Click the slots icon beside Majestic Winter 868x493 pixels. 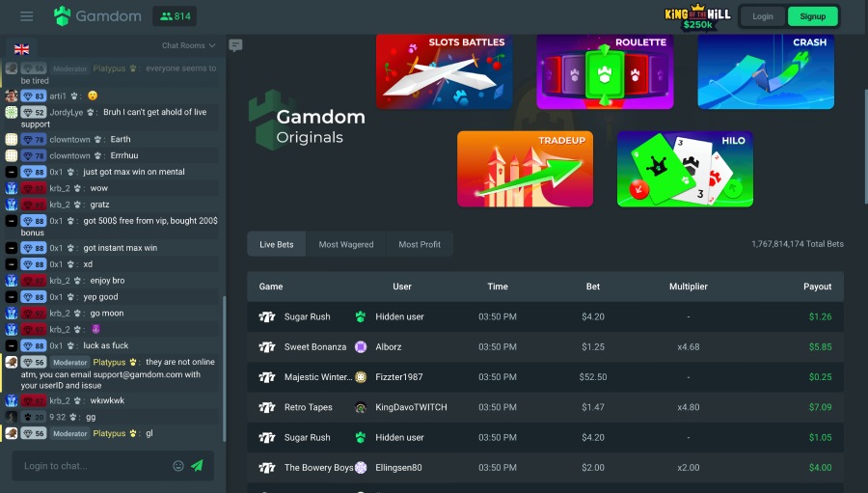click(x=267, y=376)
